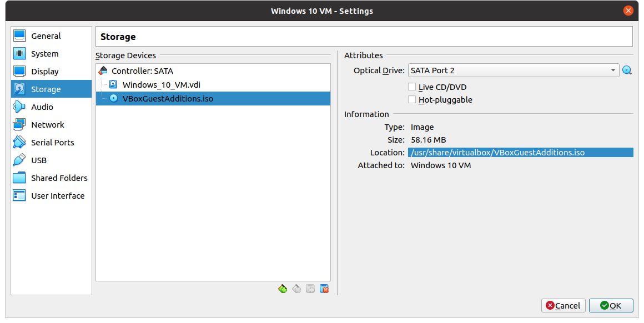Click the Size value 58.16 MB
The width and height of the screenshot is (644, 323).
429,140
